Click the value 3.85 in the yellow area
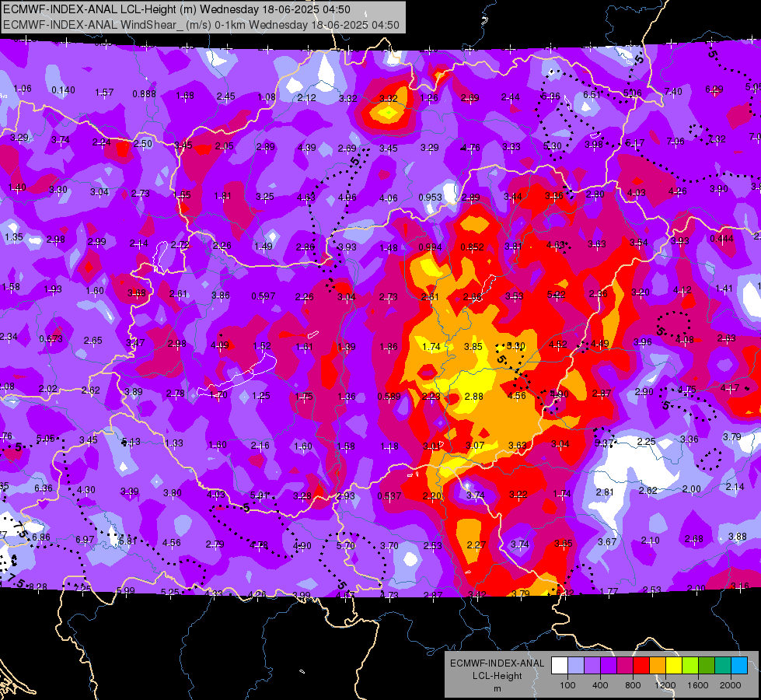761x700 pixels. click(x=473, y=346)
